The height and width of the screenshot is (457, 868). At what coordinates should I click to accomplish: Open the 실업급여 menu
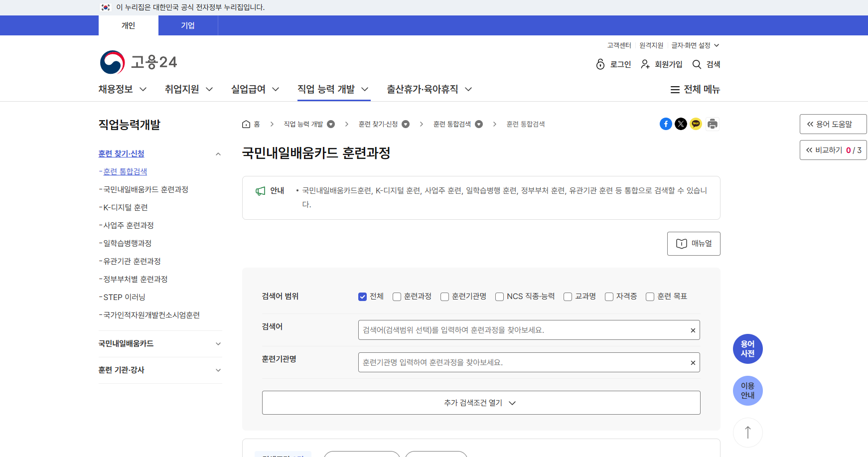pos(255,89)
